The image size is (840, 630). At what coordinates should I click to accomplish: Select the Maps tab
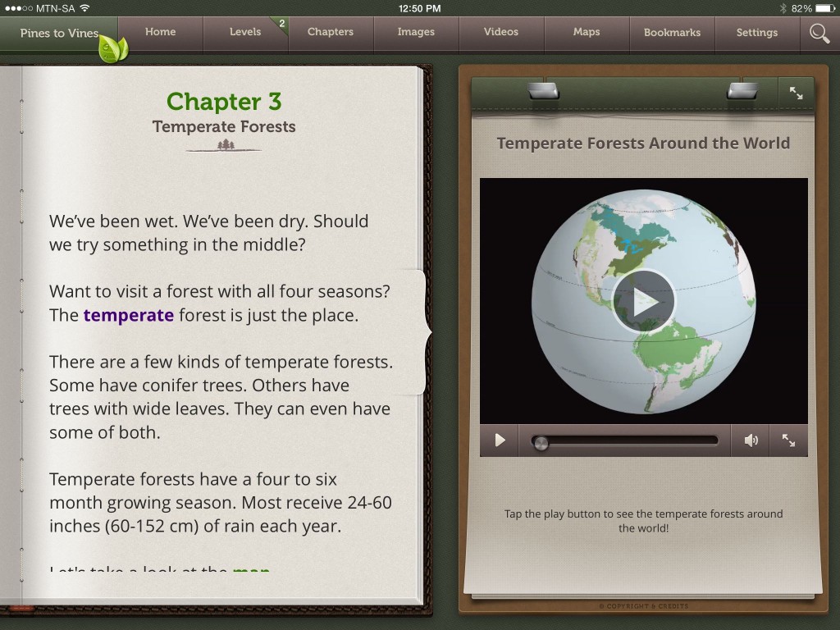point(587,32)
